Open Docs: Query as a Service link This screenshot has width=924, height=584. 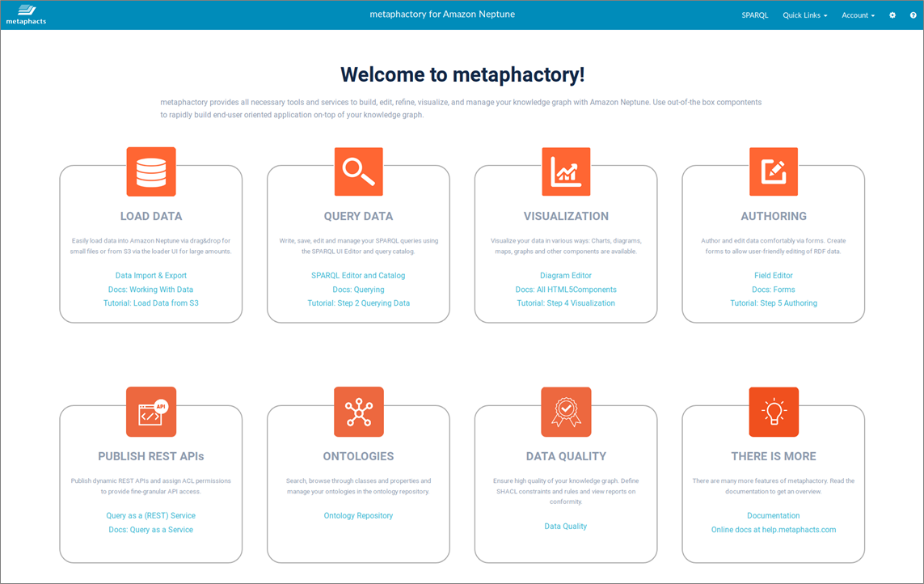[151, 530]
